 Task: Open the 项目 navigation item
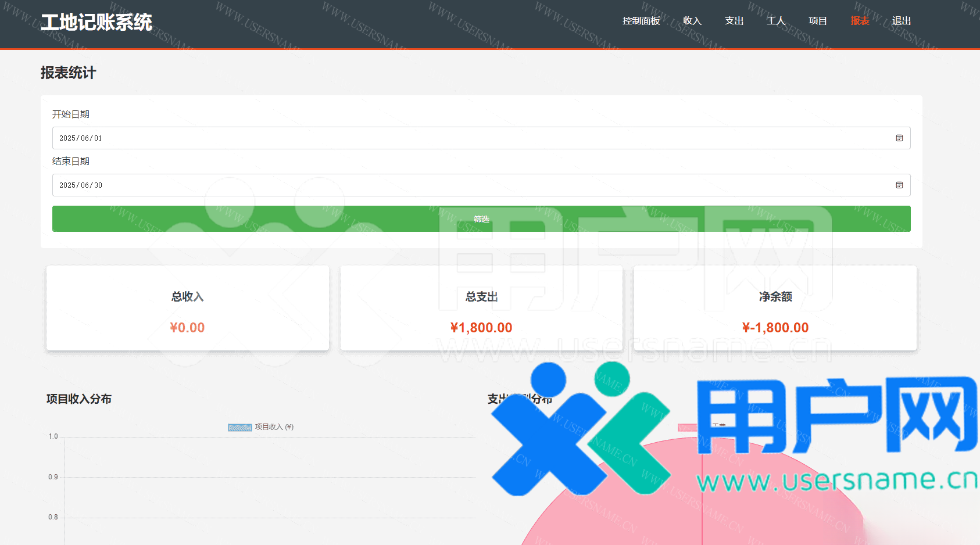818,21
